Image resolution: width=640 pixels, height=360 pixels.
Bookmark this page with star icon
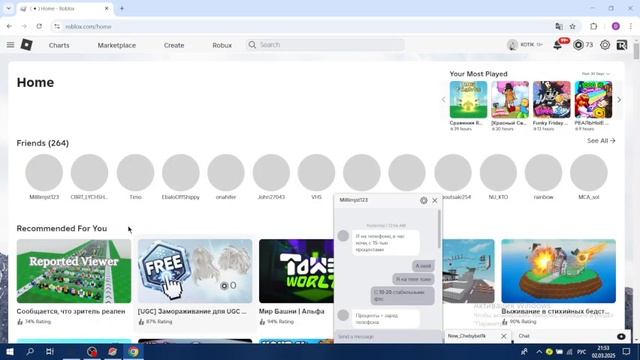[x=573, y=26]
